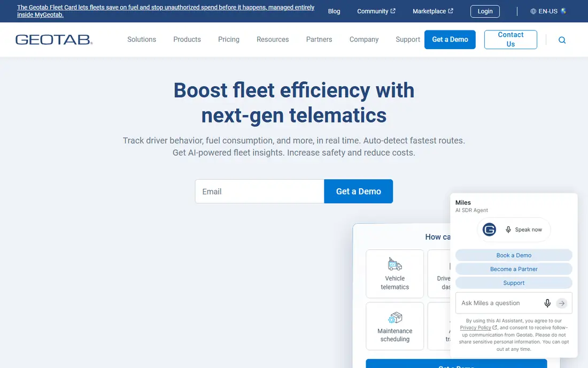The height and width of the screenshot is (368, 588).
Task: Select Become a Partner in Miles chat
Action: pos(514,269)
